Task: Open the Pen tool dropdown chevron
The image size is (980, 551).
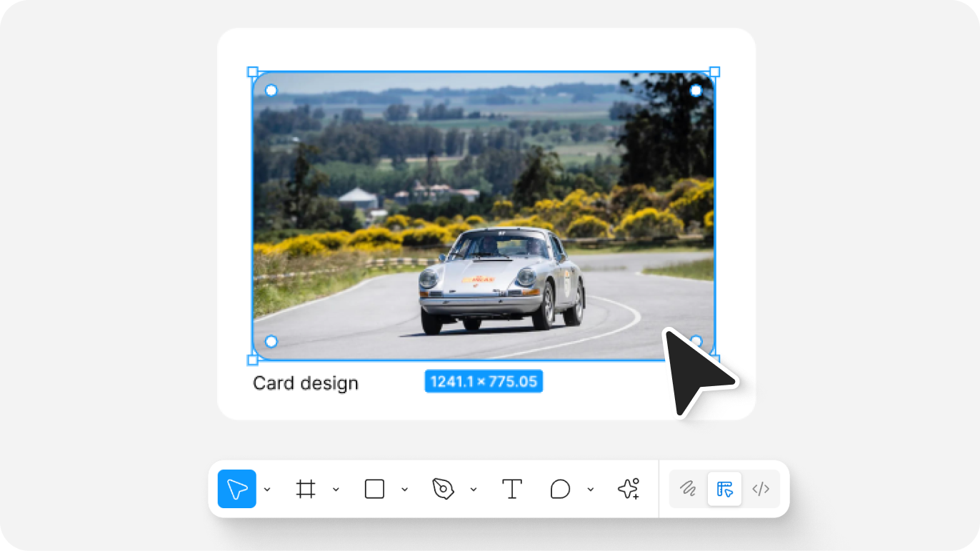Action: click(473, 490)
